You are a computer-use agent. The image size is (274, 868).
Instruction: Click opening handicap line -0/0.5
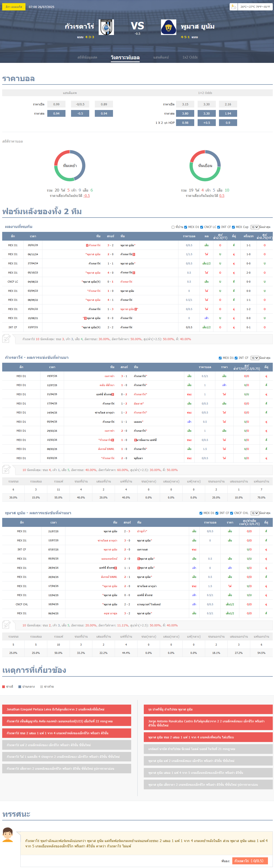coord(80,104)
